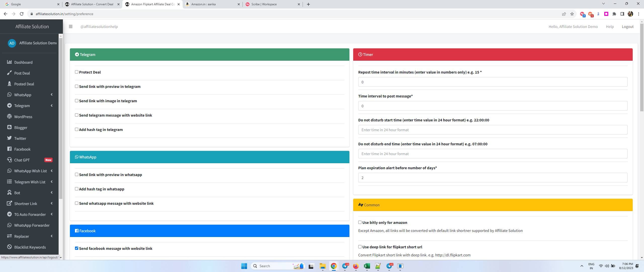The image size is (644, 272).
Task: Click the repost time interval field
Action: tap(493, 82)
